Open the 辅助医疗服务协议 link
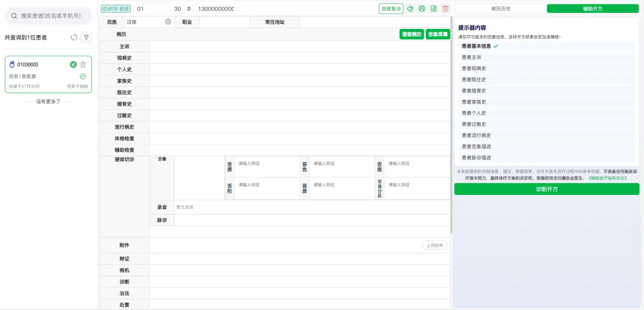Viewport: 644px width, 310px height. [608, 178]
